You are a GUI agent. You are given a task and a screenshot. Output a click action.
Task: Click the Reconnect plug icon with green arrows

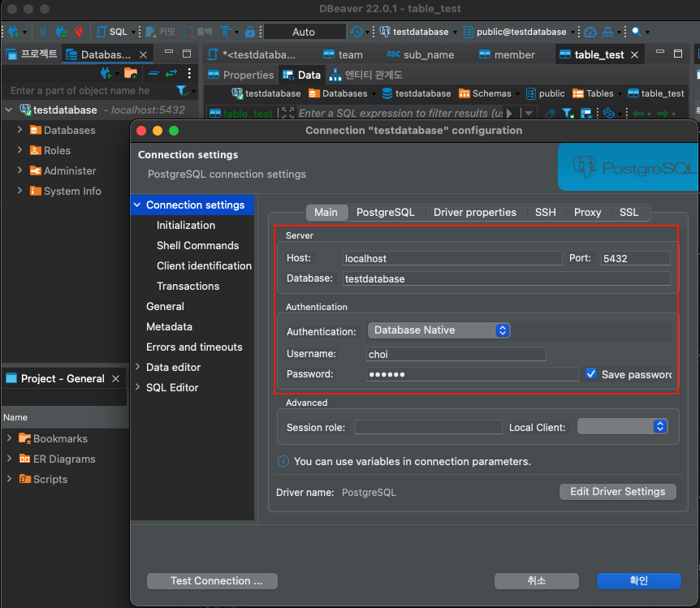61,32
